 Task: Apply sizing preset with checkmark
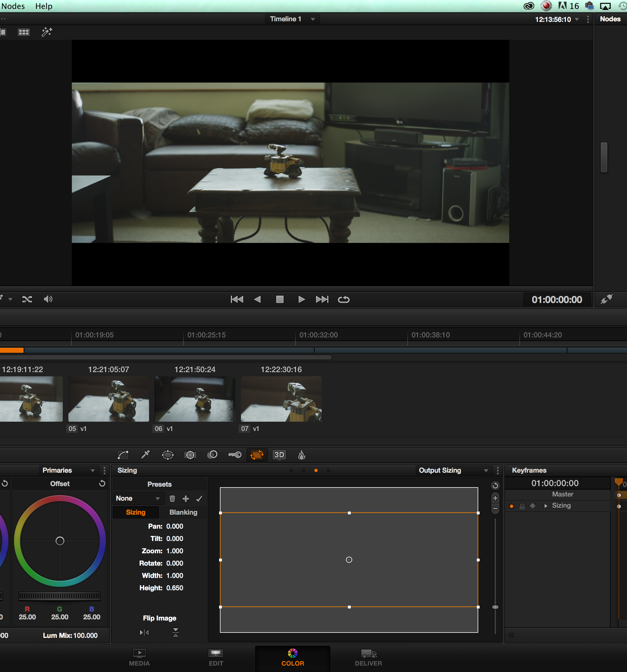point(199,499)
